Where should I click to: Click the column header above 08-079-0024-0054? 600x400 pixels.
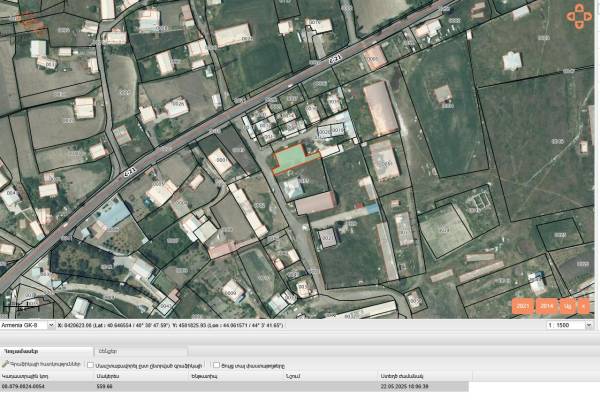(x=30, y=375)
